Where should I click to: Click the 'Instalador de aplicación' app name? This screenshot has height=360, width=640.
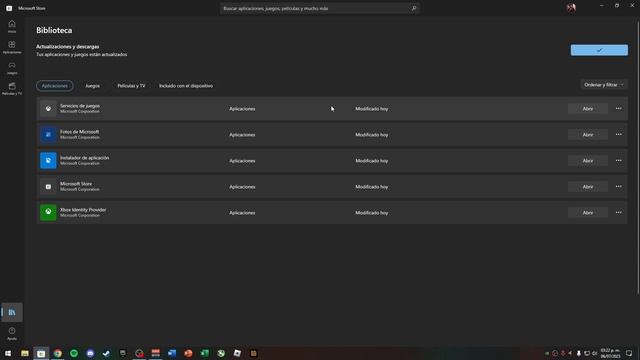[84, 158]
